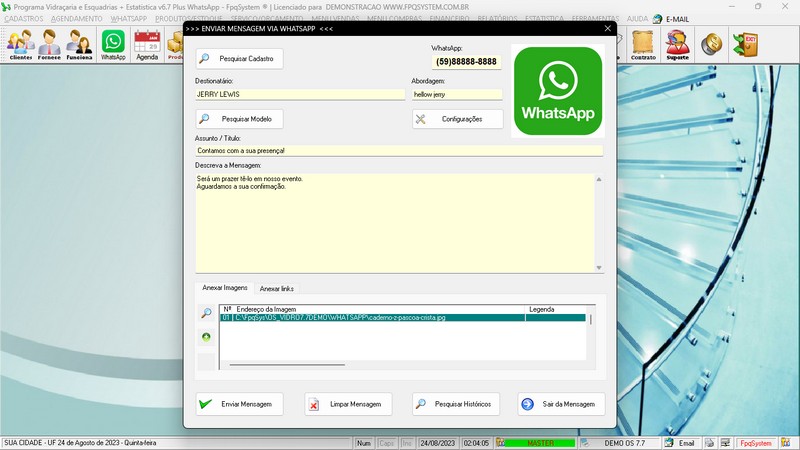Screen dimensions: 800x450
Task: Click inside the message description text area
Action: pos(395,223)
